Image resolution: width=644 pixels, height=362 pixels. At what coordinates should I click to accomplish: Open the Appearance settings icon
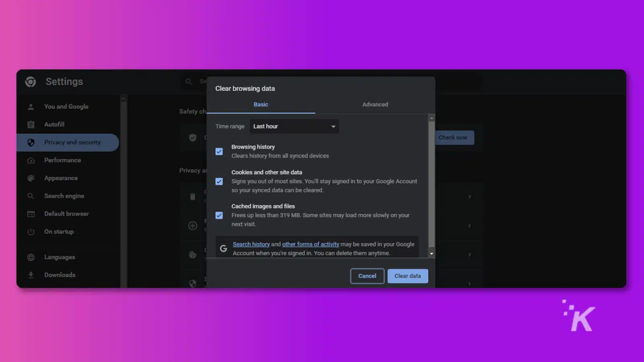pyautogui.click(x=31, y=178)
